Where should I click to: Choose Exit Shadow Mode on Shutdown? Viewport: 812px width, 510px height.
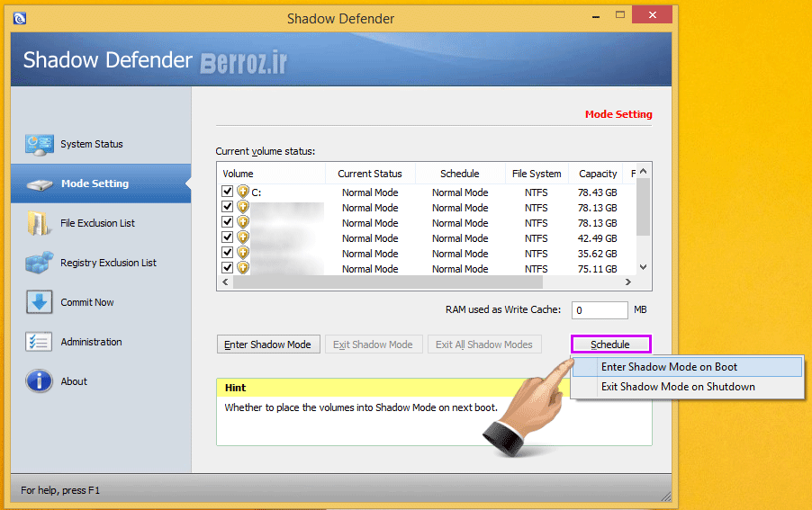point(687,387)
